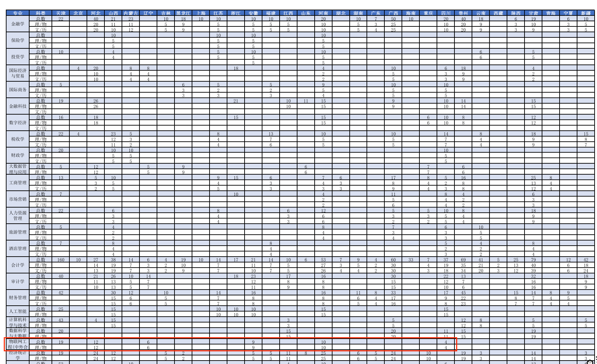Select the 新疆 column header

(x=586, y=13)
